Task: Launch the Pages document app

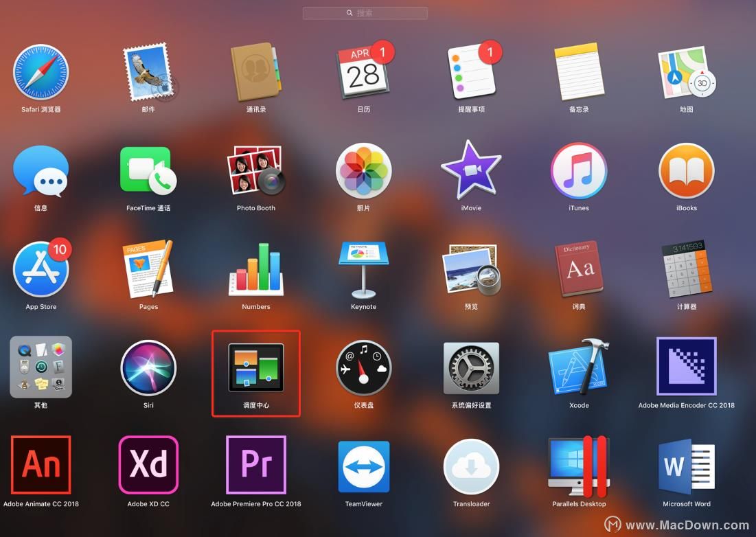Action: 148,268
